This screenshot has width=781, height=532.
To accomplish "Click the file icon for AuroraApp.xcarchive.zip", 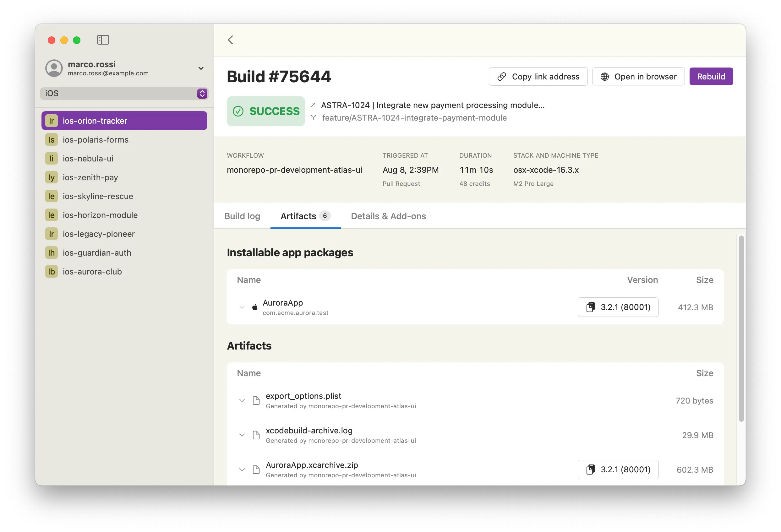I will [256, 470].
